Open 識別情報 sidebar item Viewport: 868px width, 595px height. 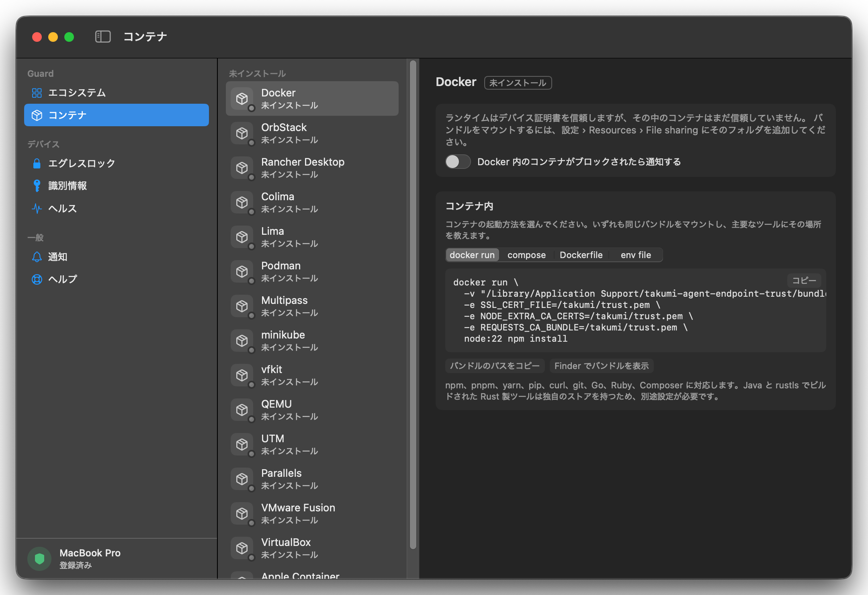pos(117,186)
